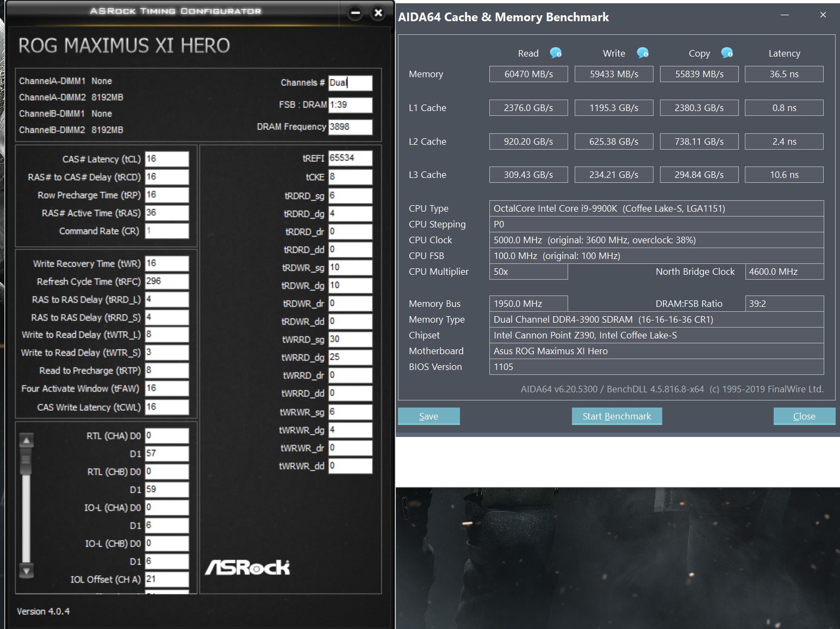This screenshot has width=840, height=629.
Task: Click the Motherboard name field in AIDA64
Action: click(656, 351)
